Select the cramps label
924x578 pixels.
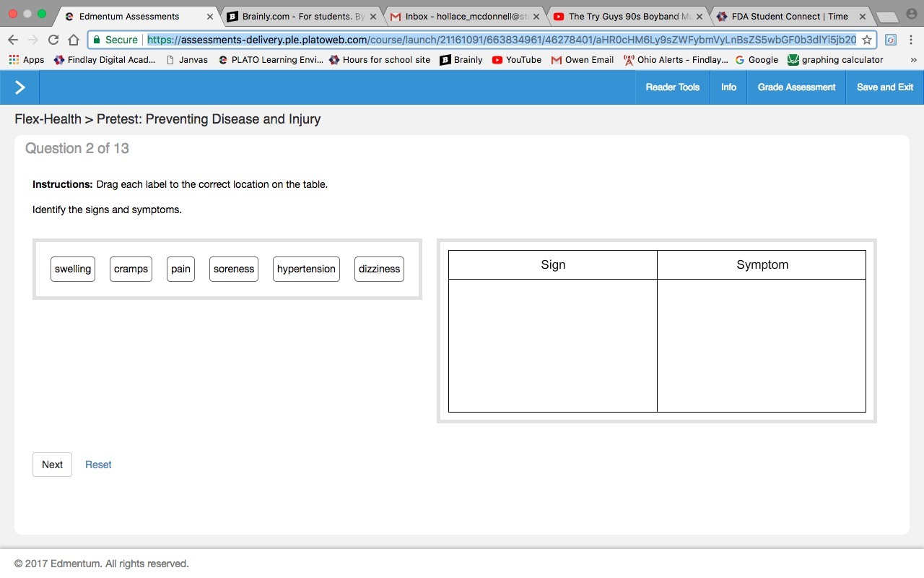131,269
